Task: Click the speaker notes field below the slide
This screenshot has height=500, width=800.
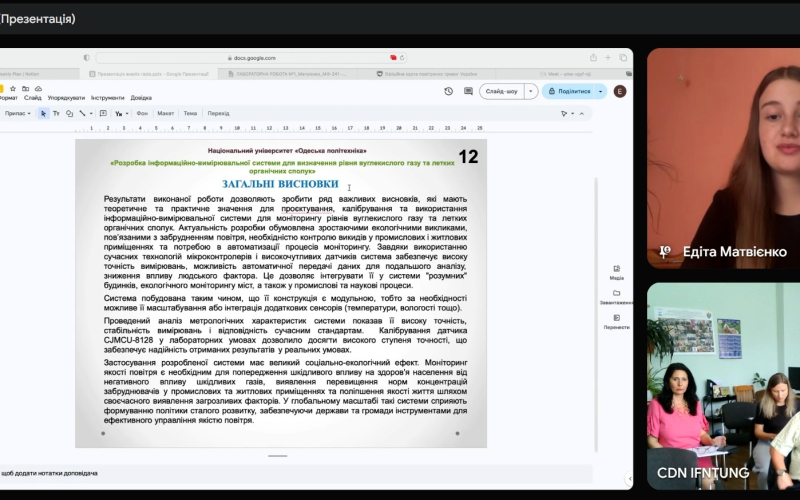Action: 296,473
